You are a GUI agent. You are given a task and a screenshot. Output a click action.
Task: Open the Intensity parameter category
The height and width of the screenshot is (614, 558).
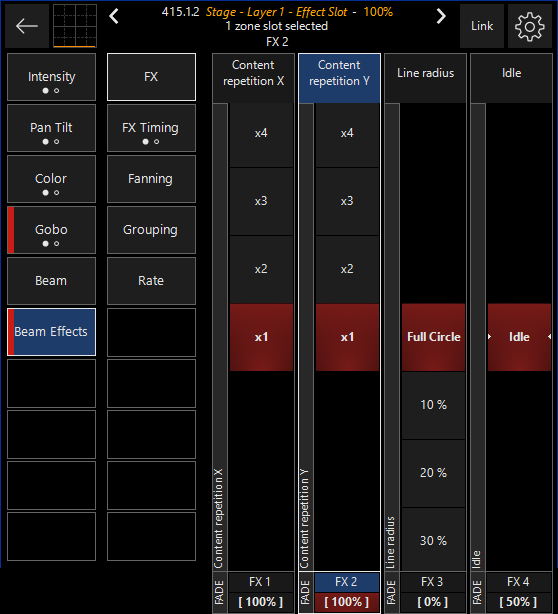click(51, 77)
